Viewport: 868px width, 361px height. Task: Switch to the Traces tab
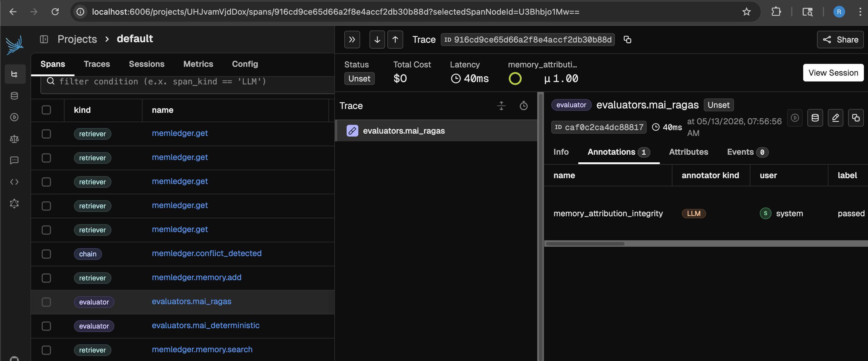coord(97,64)
